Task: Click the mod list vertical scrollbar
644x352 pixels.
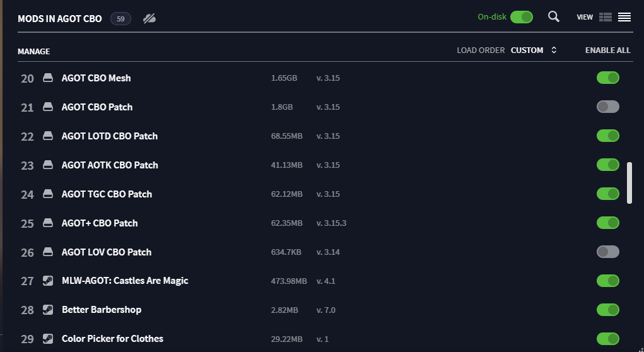Action: [629, 183]
